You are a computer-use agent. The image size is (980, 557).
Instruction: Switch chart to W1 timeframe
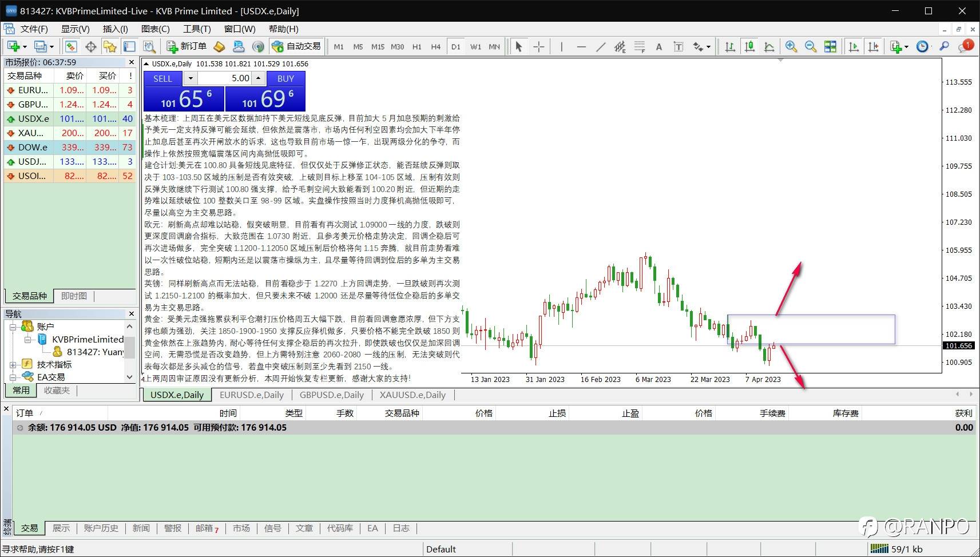(475, 46)
